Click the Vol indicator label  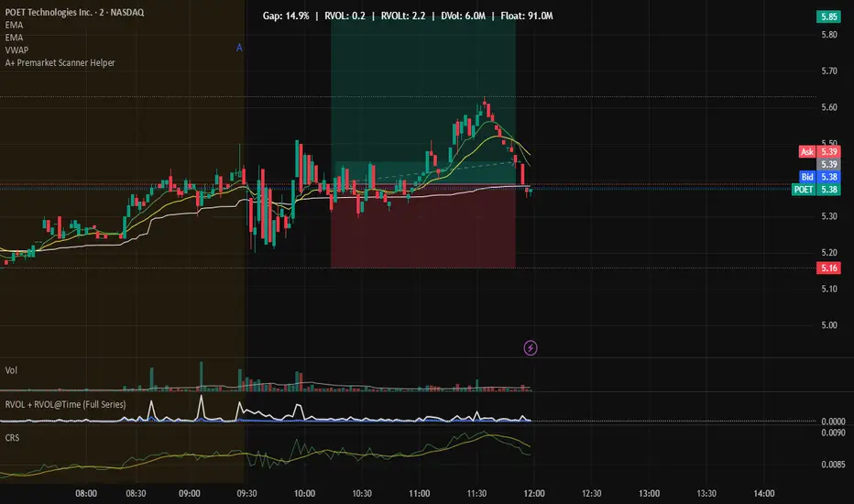click(11, 370)
